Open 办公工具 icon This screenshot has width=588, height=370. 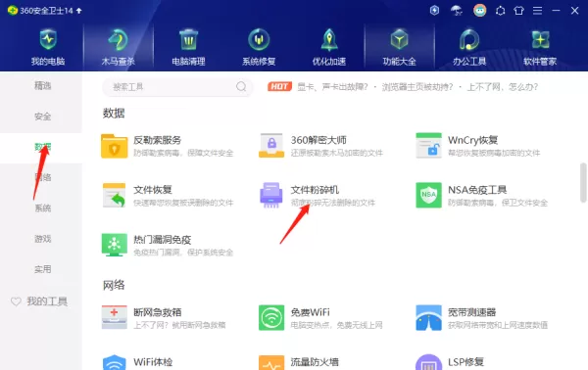(469, 40)
